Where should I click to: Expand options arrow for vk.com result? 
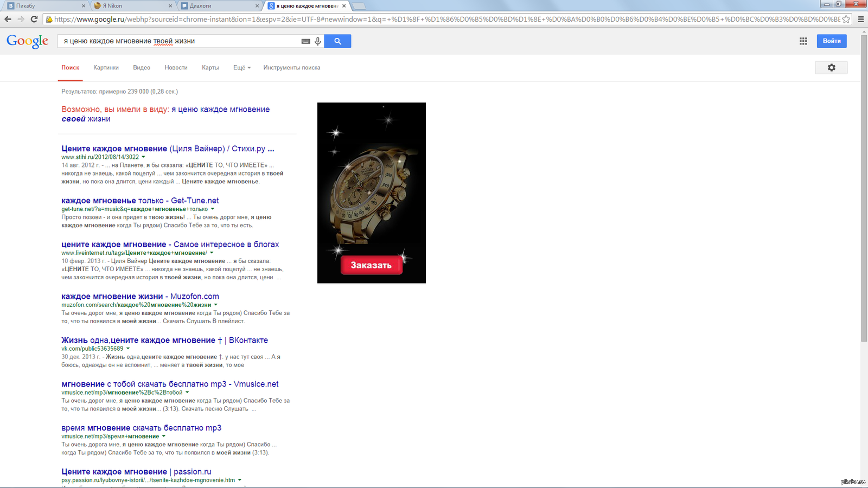pyautogui.click(x=128, y=349)
